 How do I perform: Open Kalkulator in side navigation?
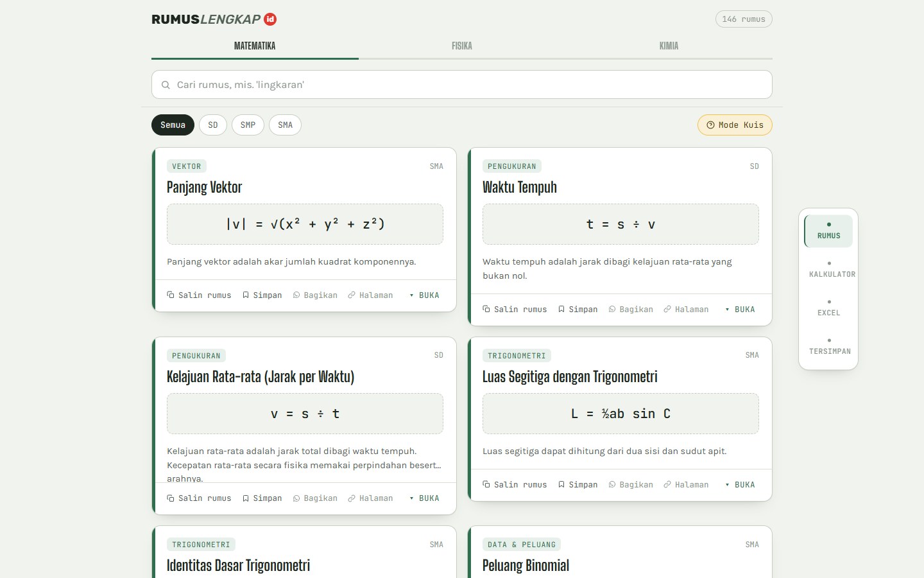829,270
